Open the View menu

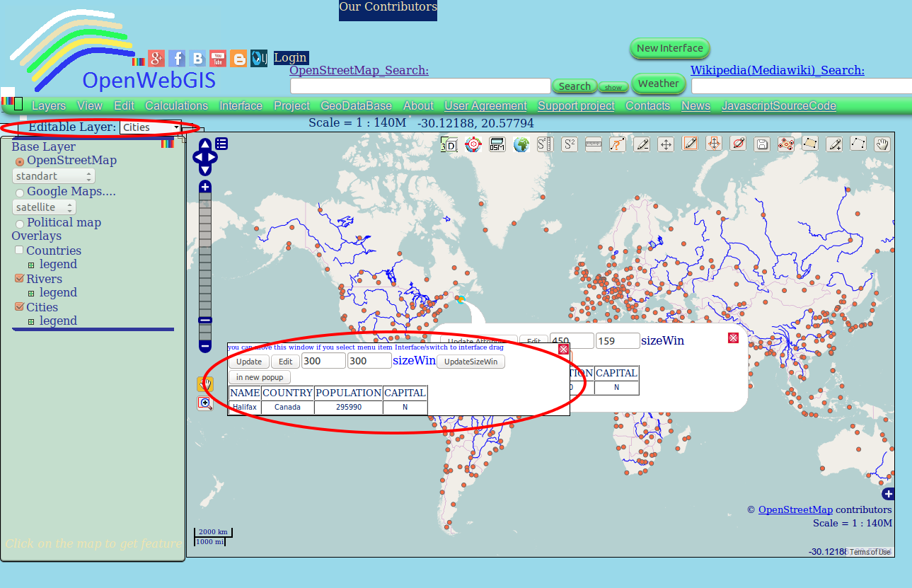pos(90,106)
